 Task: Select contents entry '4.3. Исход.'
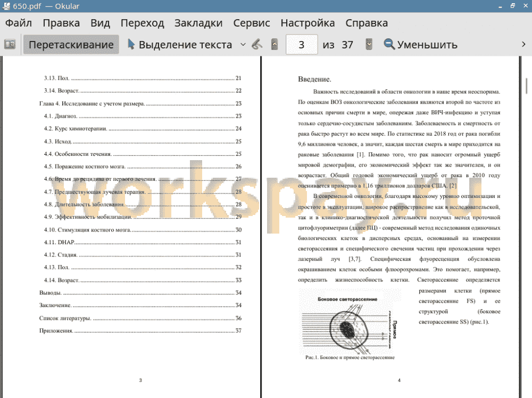(143, 141)
